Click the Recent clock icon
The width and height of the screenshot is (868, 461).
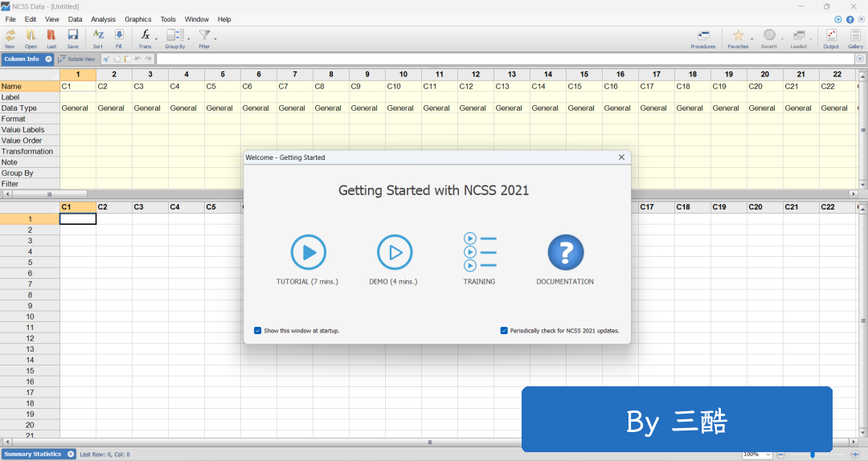coord(769,35)
